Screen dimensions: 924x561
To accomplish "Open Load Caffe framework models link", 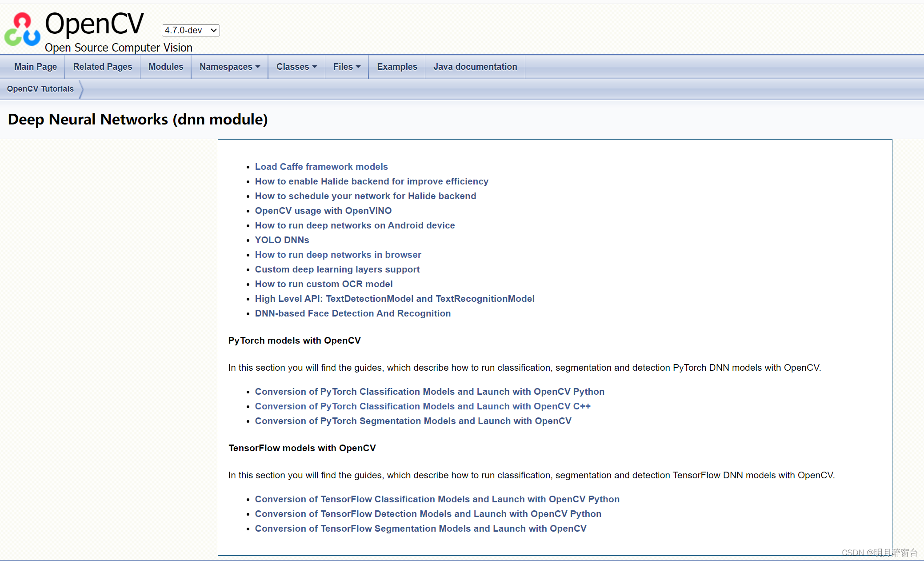I will (321, 167).
